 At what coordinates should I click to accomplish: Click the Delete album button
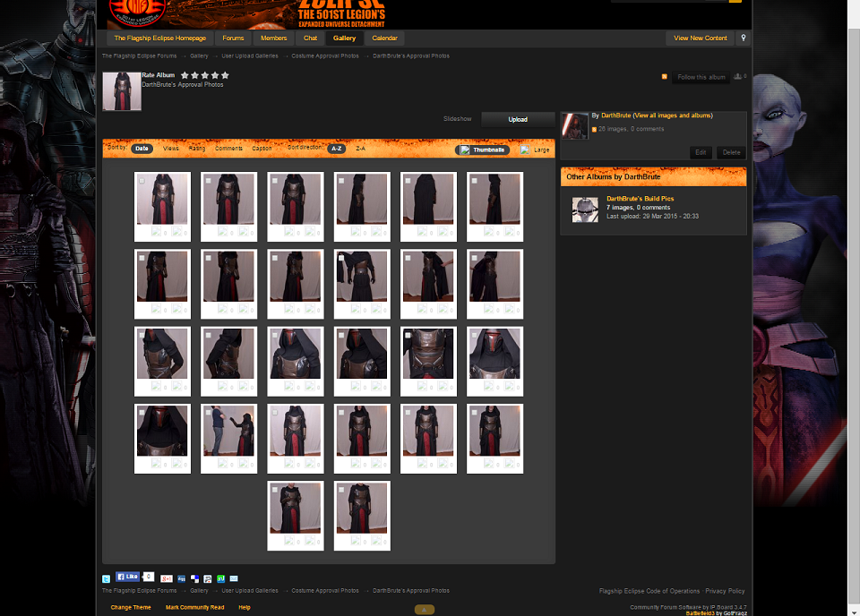coord(731,153)
